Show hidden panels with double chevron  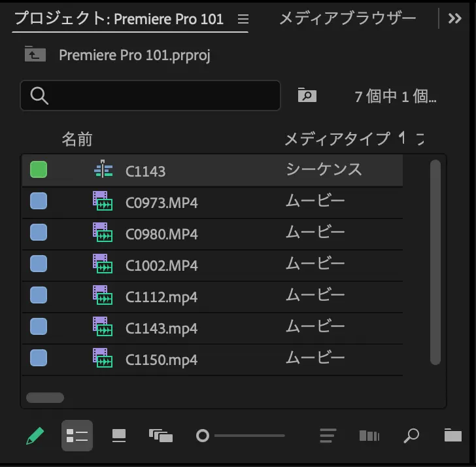[455, 18]
